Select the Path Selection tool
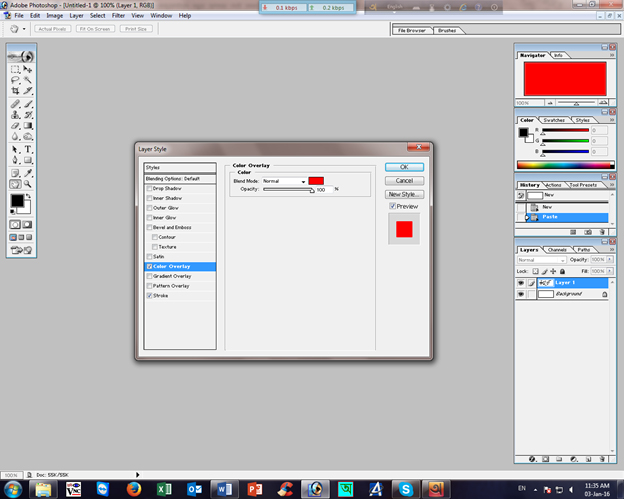Viewport: 624px width, 499px height. 15,149
